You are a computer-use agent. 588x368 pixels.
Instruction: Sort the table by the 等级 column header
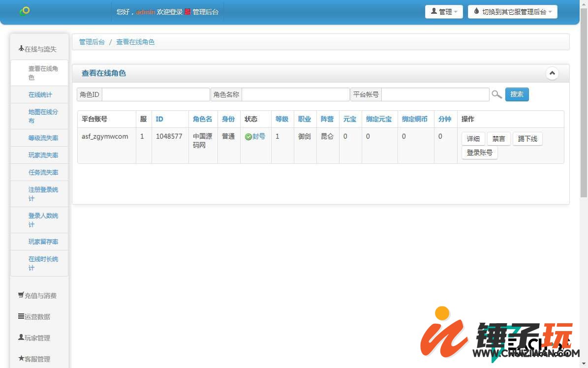click(281, 119)
